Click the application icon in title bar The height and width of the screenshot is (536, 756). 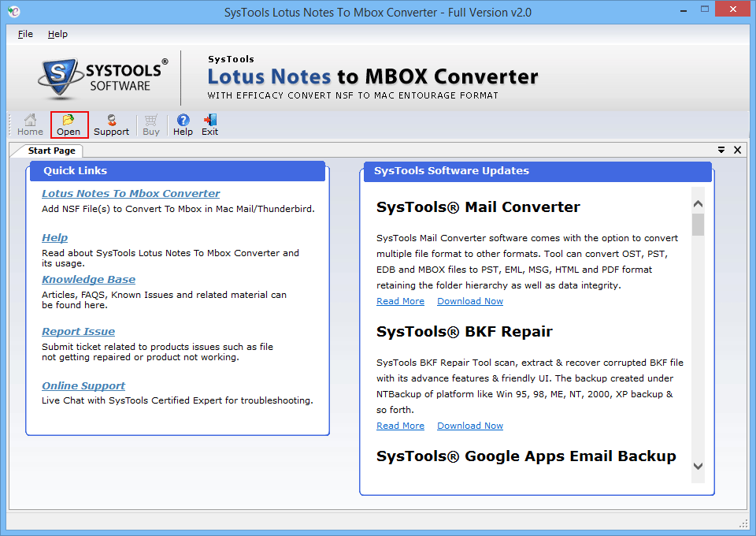(x=14, y=12)
